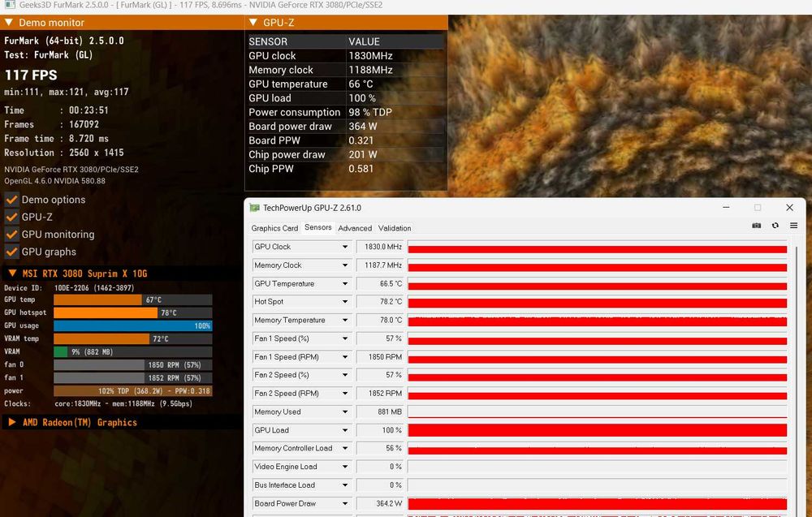Viewport: 812px width, 517px height.
Task: Open the Memory Temperature sensor dropdown
Action: point(345,321)
